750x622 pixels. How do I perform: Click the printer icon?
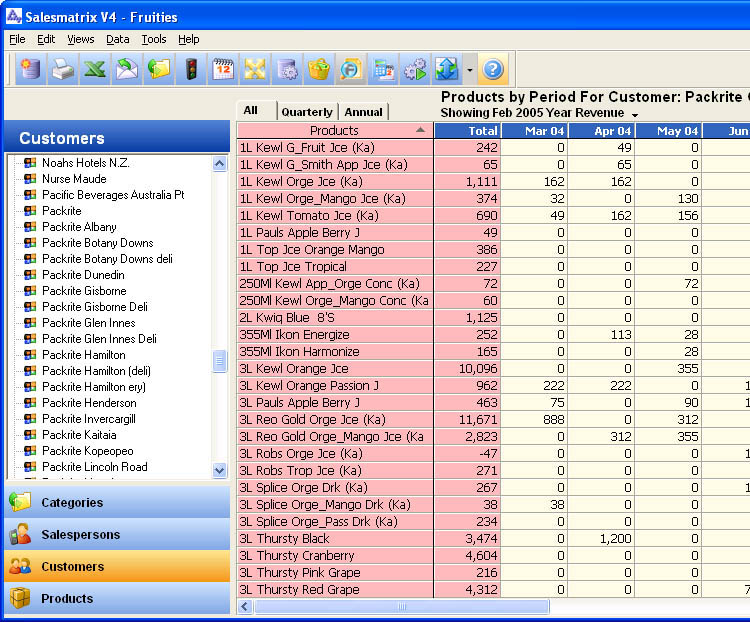pos(63,69)
